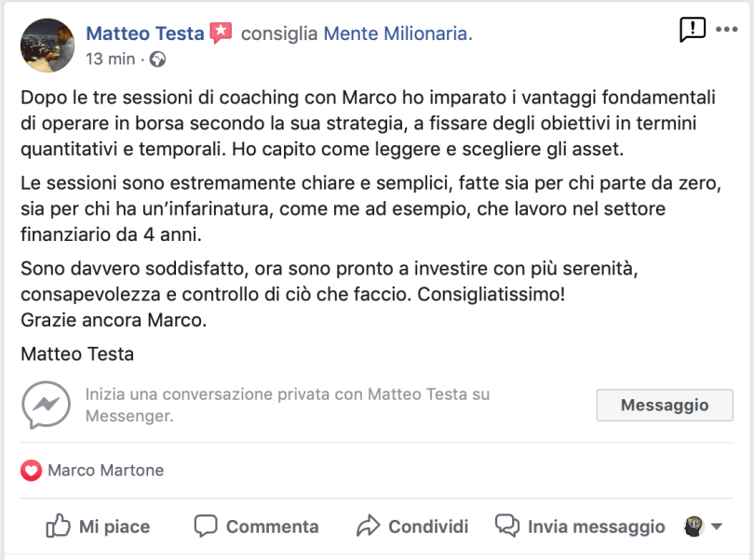Image resolution: width=754 pixels, height=560 pixels.
Task: Click the globe public-audience icon
Action: click(x=157, y=60)
